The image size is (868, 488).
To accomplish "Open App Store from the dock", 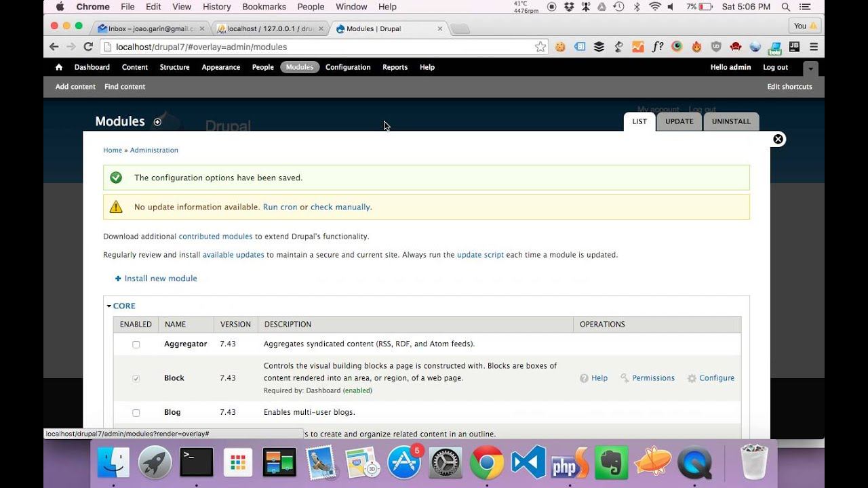I will point(404,462).
